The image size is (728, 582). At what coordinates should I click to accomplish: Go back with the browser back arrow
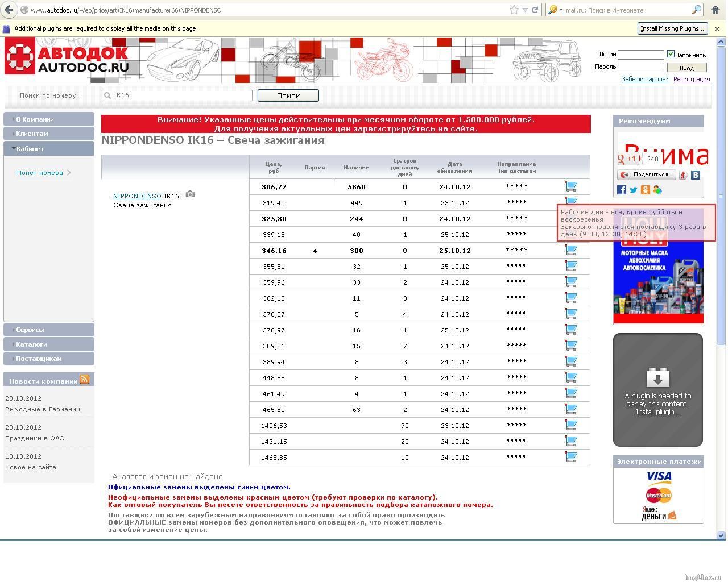[x=9, y=10]
